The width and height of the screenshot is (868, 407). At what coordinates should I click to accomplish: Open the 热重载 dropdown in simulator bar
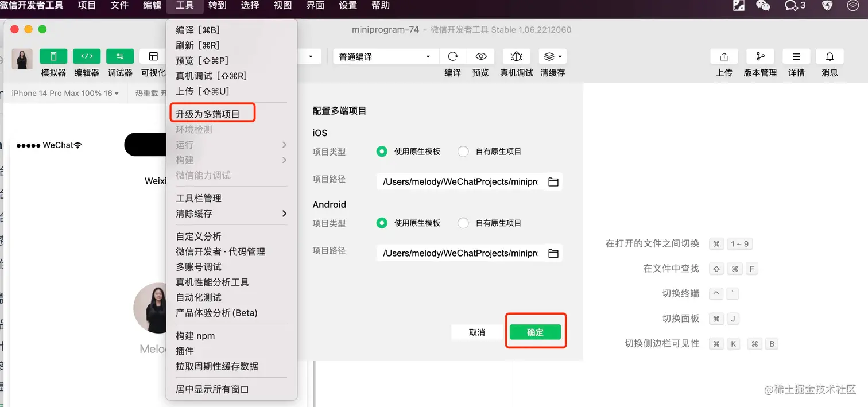coord(150,93)
